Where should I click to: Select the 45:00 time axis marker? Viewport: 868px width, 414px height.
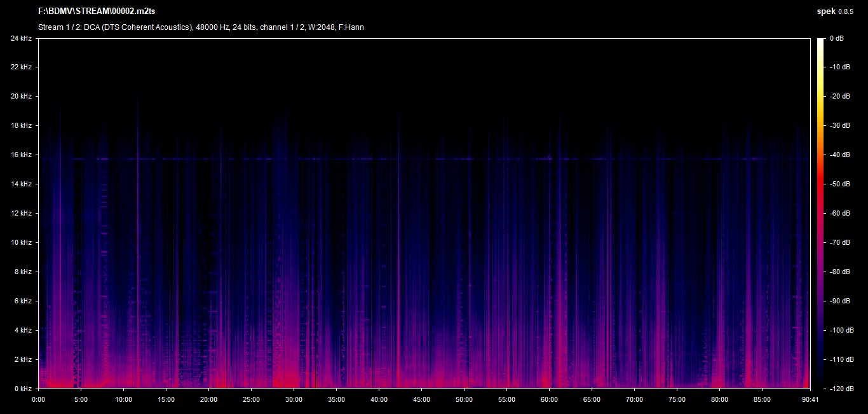coord(421,399)
